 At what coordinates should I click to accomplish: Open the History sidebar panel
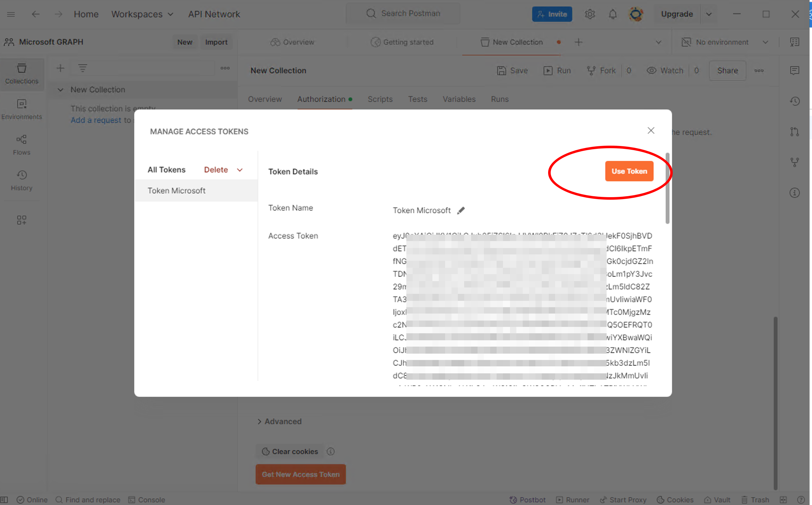coord(21,180)
